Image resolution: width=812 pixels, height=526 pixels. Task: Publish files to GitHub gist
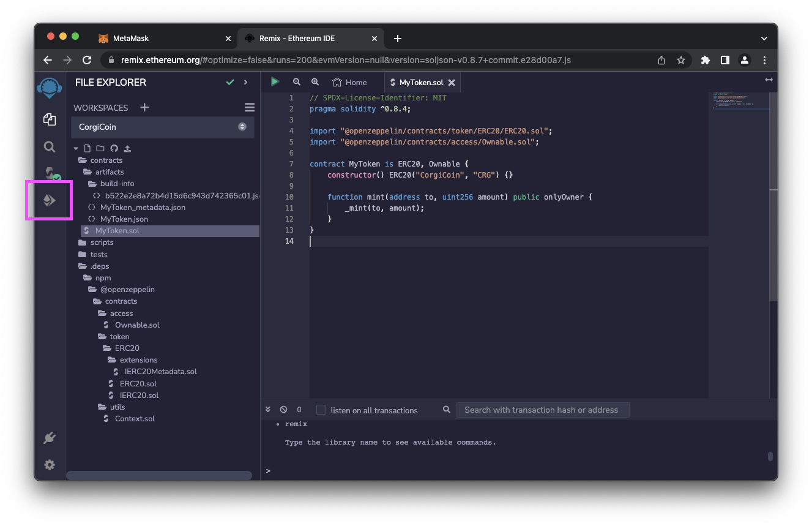114,148
